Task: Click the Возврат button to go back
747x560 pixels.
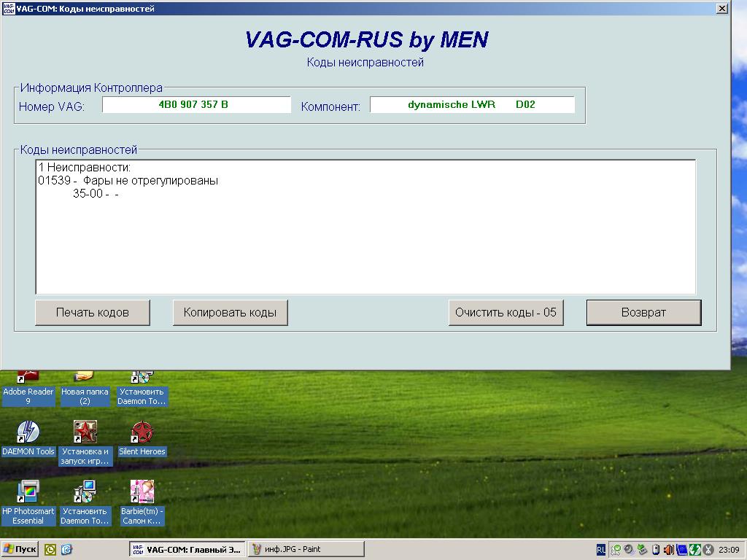Action: tap(643, 312)
